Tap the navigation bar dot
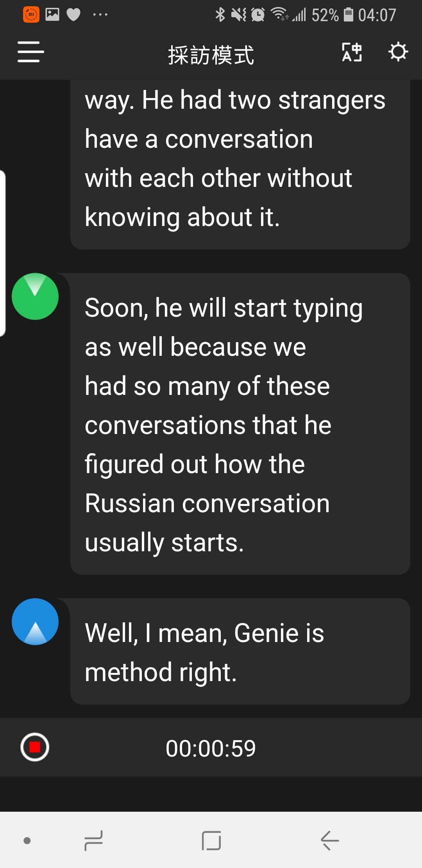The image size is (422, 868). [27, 841]
